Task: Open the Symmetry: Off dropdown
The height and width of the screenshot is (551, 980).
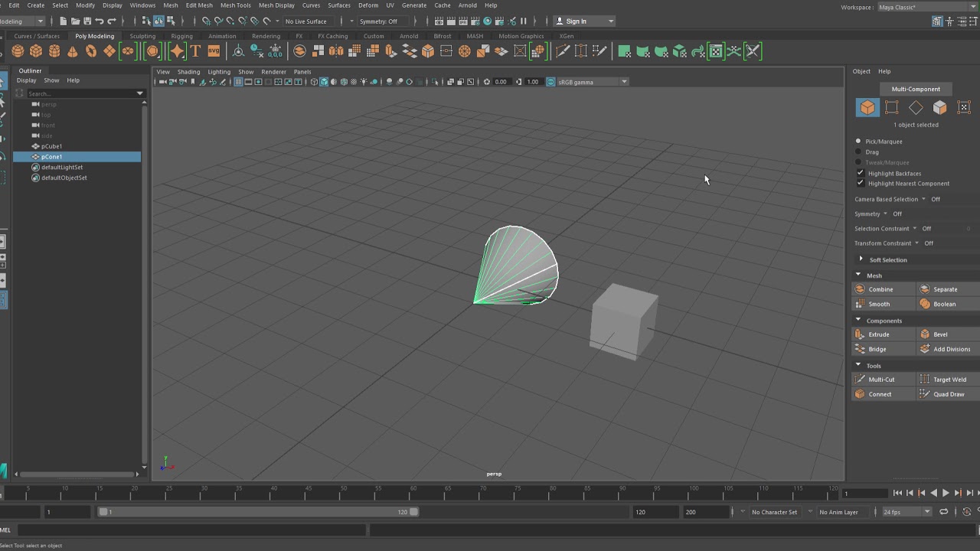Action: tap(383, 21)
